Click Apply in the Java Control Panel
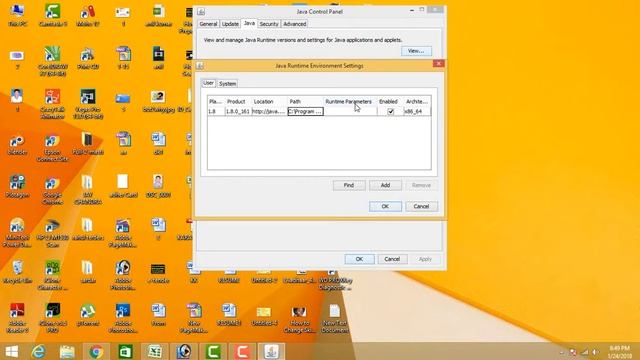The width and height of the screenshot is (640, 360). 425,259
